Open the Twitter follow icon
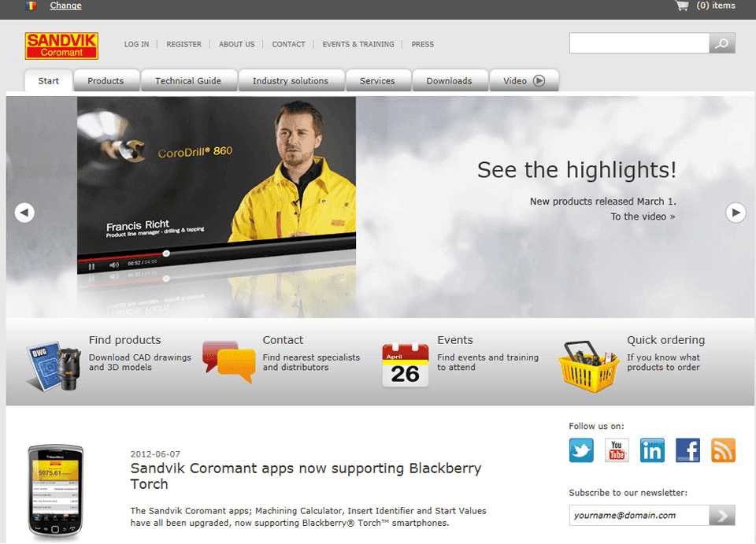Image resolution: width=756 pixels, height=544 pixels. pos(581,450)
